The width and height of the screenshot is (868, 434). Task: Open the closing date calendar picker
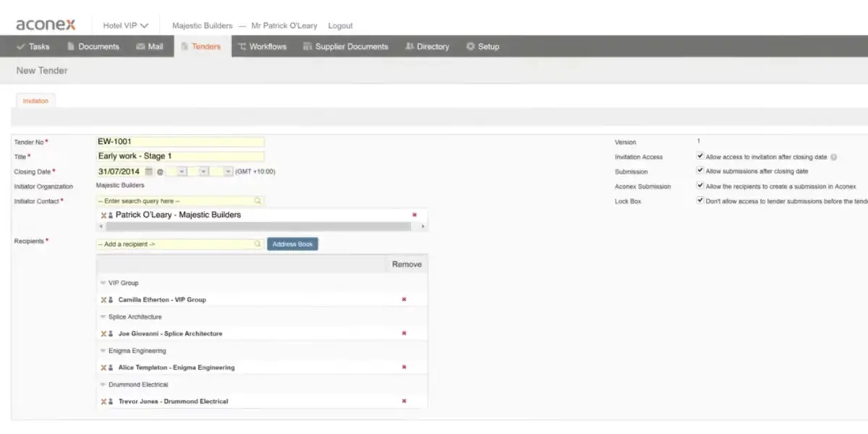pyautogui.click(x=149, y=171)
